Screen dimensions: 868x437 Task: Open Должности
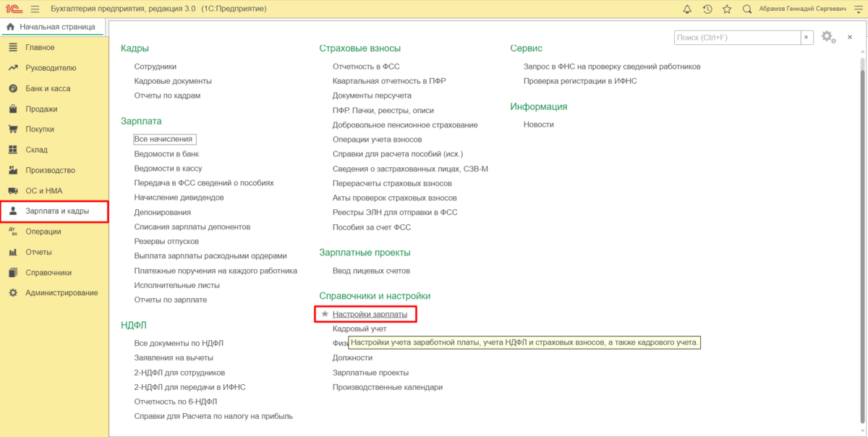352,357
